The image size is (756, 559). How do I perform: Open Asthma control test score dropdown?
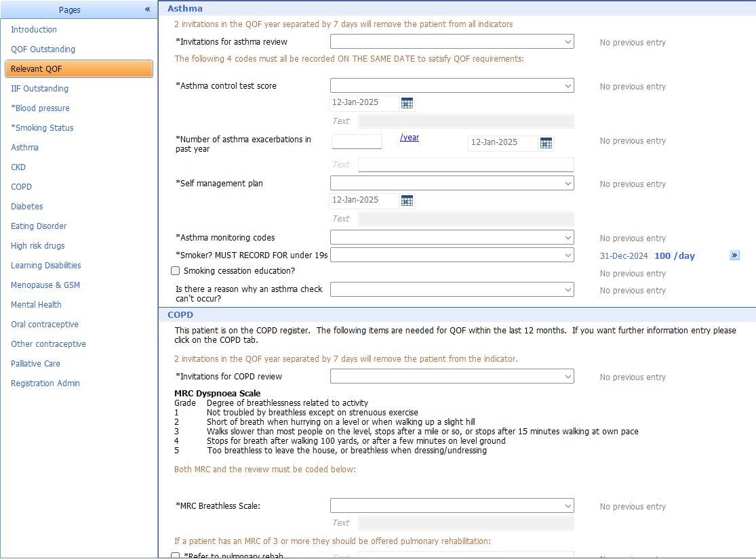click(452, 85)
